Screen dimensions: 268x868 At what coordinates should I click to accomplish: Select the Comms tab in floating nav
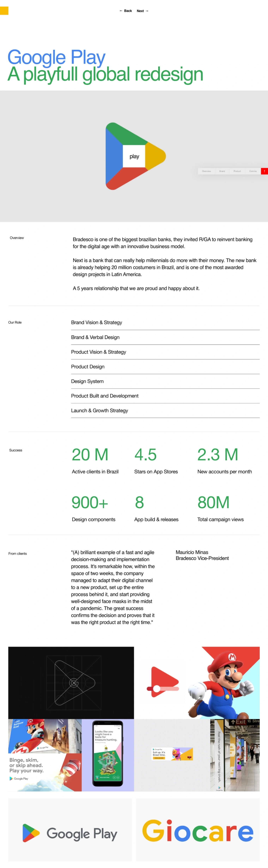click(253, 171)
